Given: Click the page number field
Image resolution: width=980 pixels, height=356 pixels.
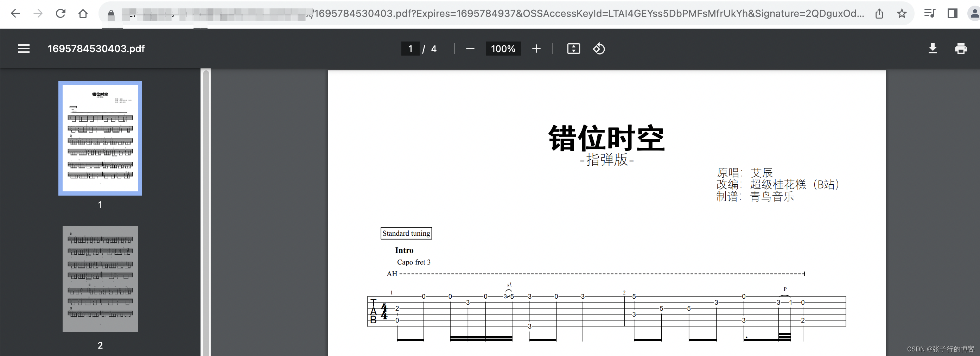Looking at the screenshot, I should tap(410, 49).
